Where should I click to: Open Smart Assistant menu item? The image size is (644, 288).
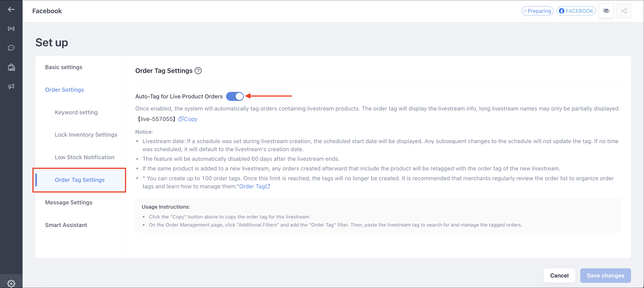pos(66,225)
